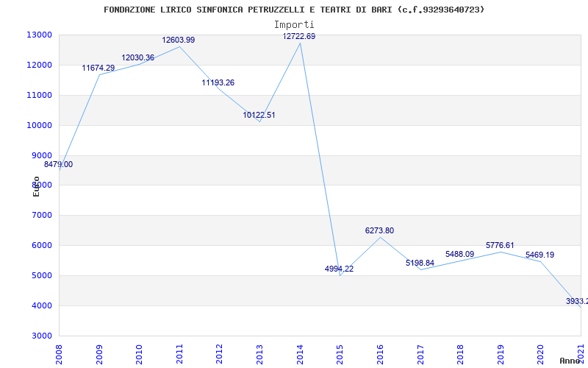Select the 11674.29 data label
Viewport: 588px width, 368px height.
click(98, 68)
